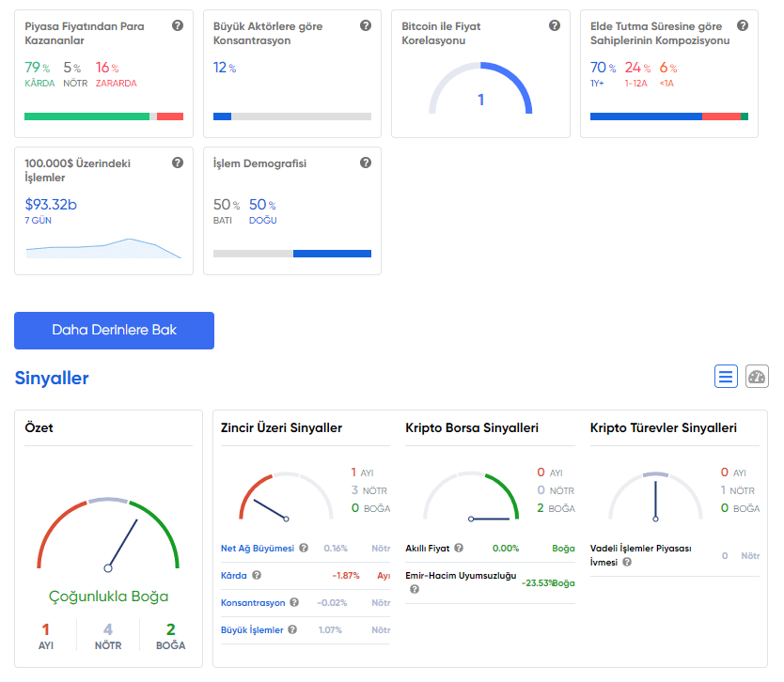This screenshot has height=682, width=784.
Task: Click the green profit bar in Para Kazananlar
Action: (86, 116)
